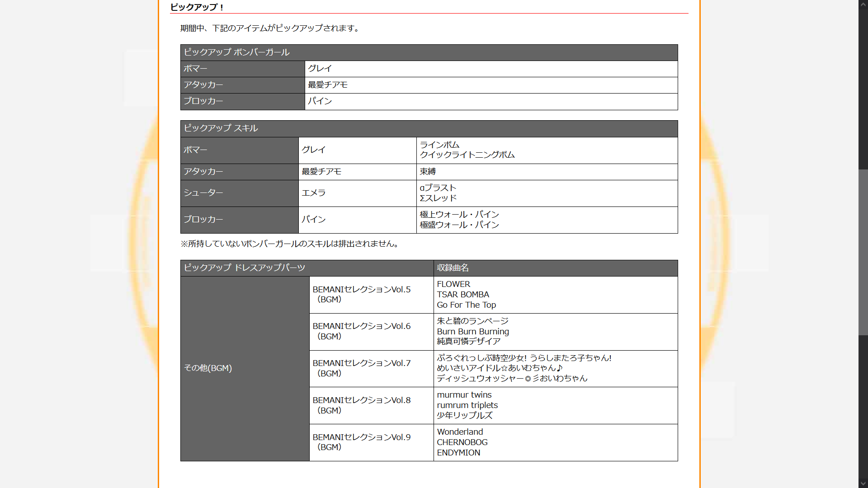Click the αブラスト skill text
Screen dimensions: 868x488
tap(438, 188)
